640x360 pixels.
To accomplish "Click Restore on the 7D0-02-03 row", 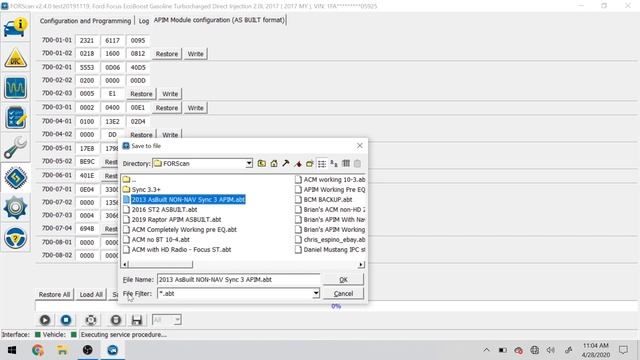I will pos(141,94).
